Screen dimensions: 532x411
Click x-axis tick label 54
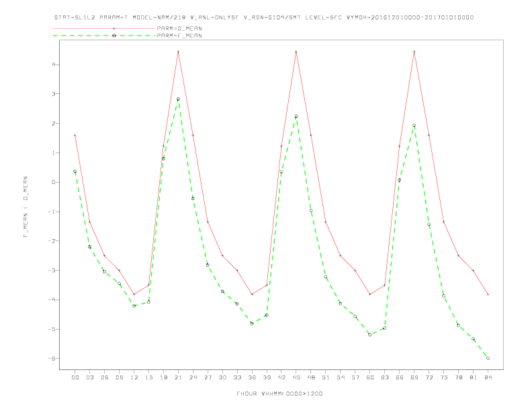341,377
